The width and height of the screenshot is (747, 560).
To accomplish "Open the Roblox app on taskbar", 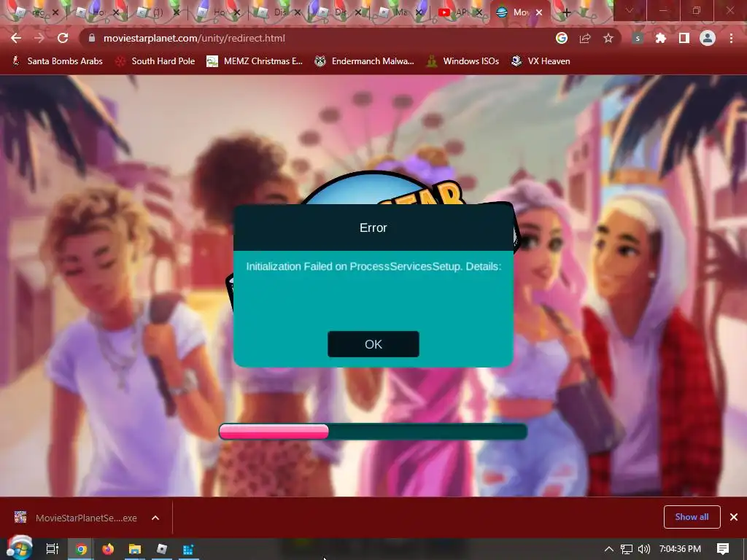I will (162, 549).
